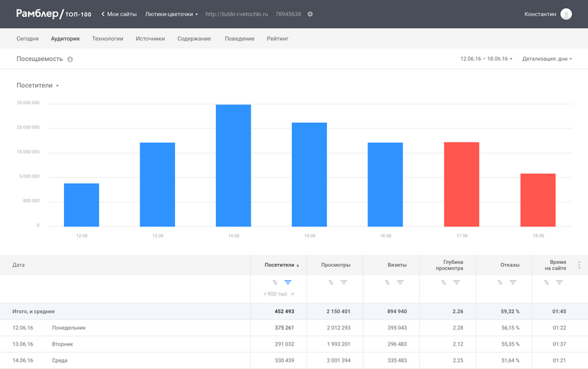
Task: Remove the '< 900 тыс' filter
Action: pyautogui.click(x=293, y=294)
